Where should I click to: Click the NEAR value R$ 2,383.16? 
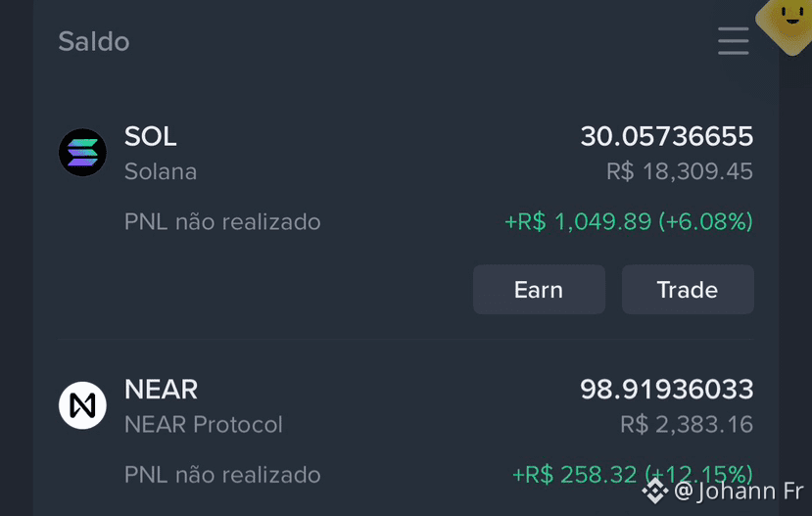[x=687, y=424]
